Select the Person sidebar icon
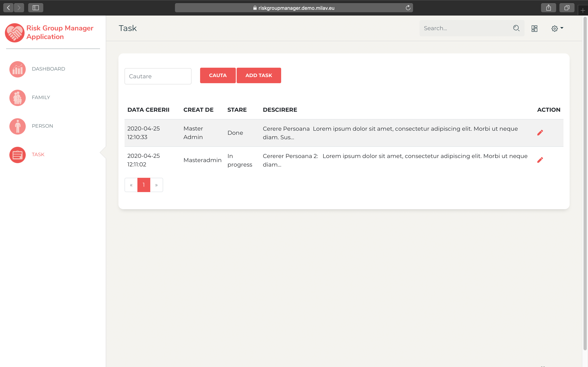588x367 pixels. [18, 126]
